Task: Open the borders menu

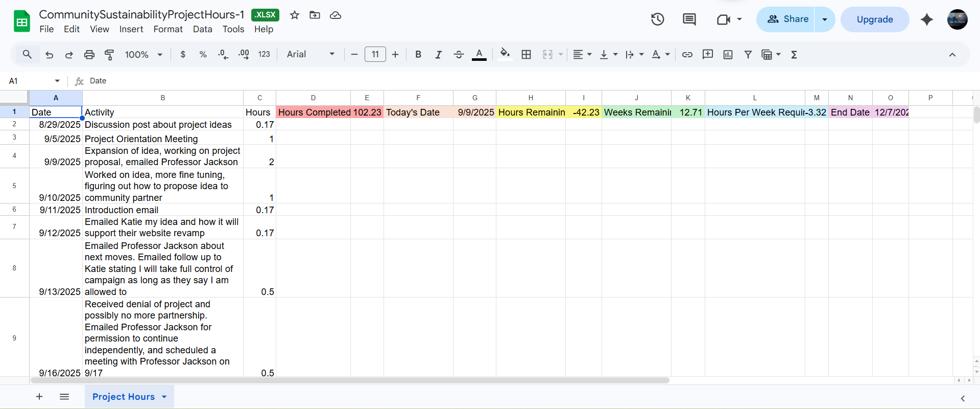Action: click(527, 55)
